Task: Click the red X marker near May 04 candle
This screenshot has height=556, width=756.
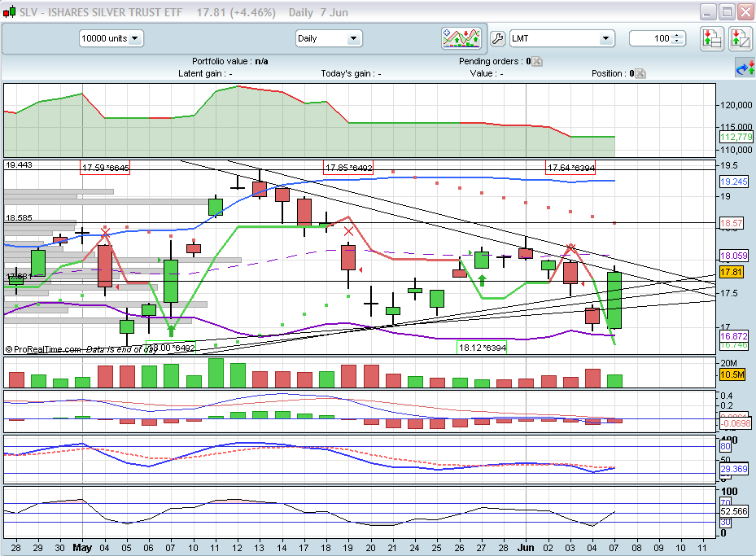Action: 105,231
